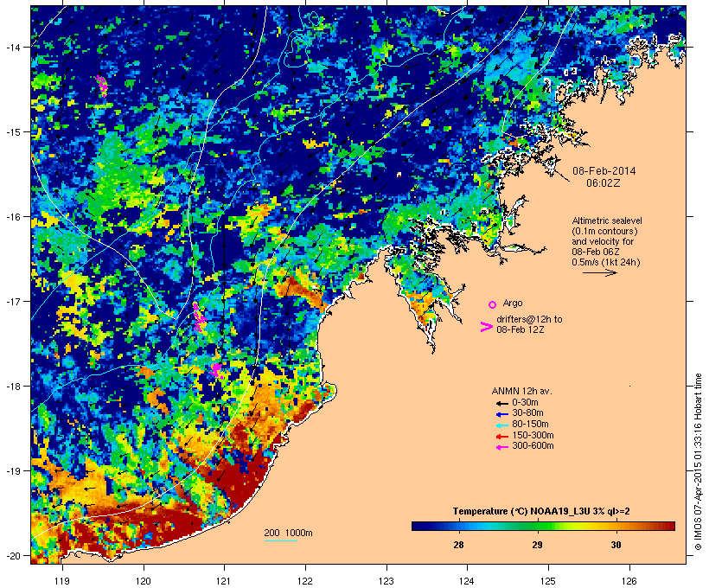The height and width of the screenshot is (588, 709).
Task: Click the latitude label -14
Action: click(14, 47)
